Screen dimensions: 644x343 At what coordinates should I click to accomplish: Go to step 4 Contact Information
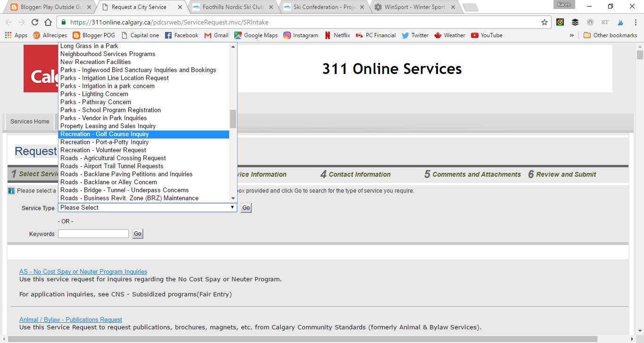coord(355,174)
